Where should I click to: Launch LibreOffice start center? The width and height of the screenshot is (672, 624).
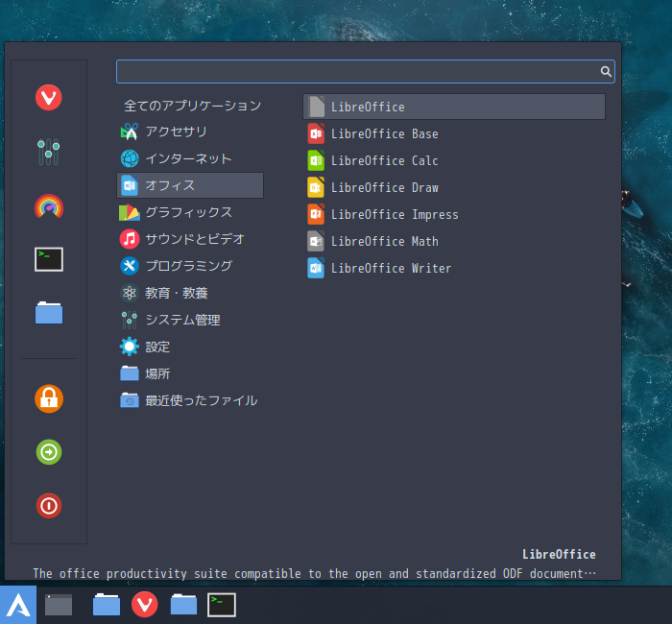454,107
